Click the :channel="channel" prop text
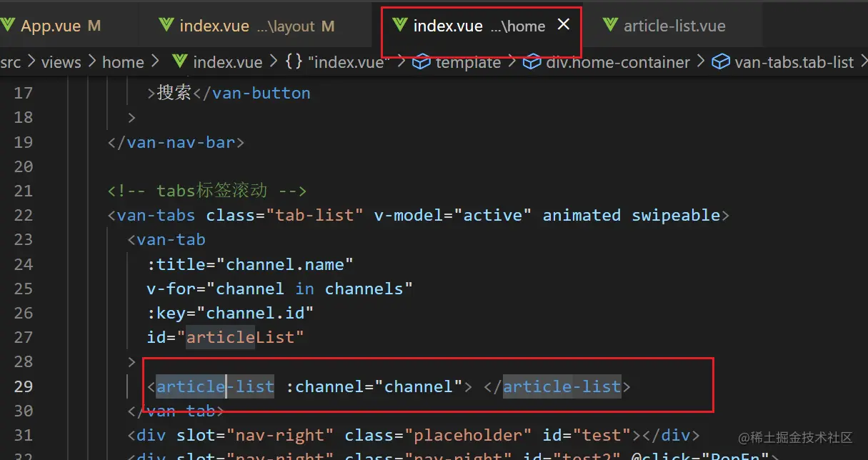This screenshot has height=460, width=868. pos(374,386)
